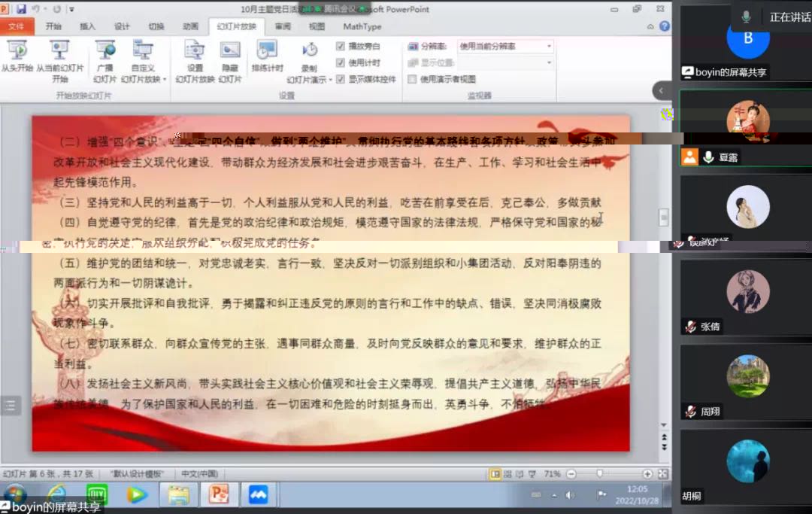The height and width of the screenshot is (514, 812).
Task: Click the zoom out minus button
Action: 571,473
